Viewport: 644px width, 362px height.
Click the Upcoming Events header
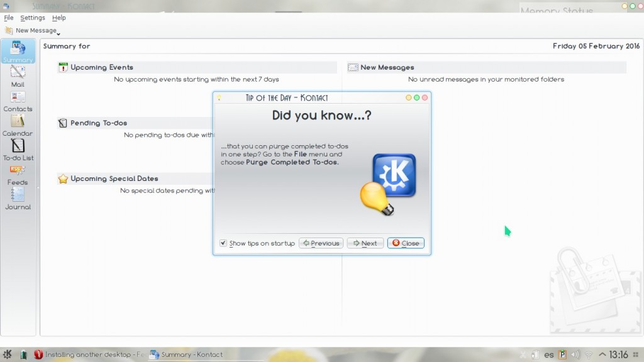coord(101,67)
